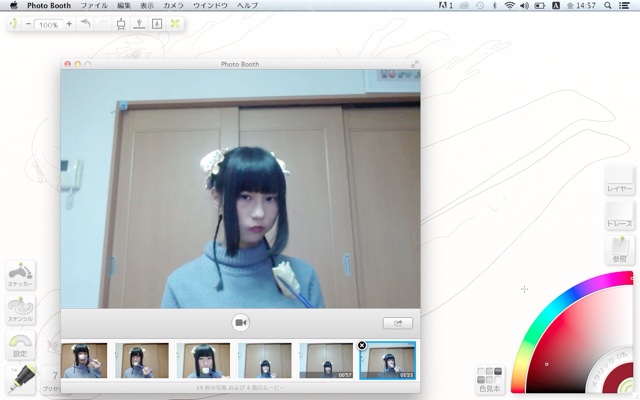Select the third photo thumbnail

point(203,360)
